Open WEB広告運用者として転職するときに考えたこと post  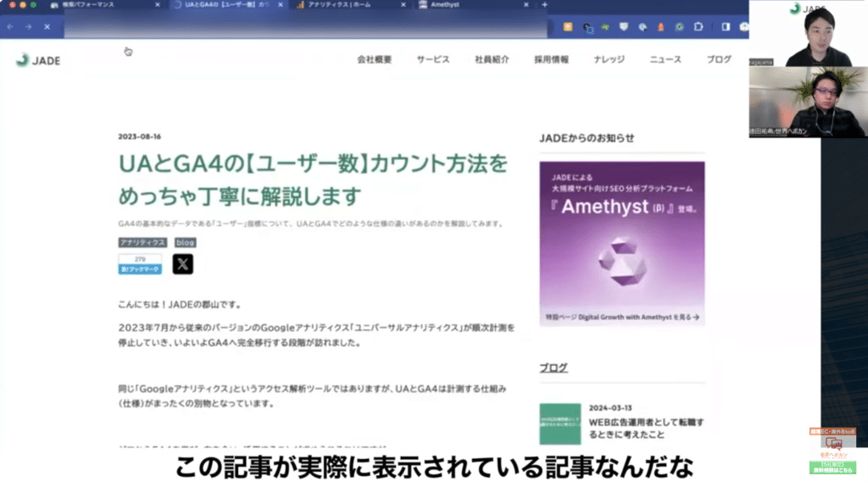tap(646, 429)
